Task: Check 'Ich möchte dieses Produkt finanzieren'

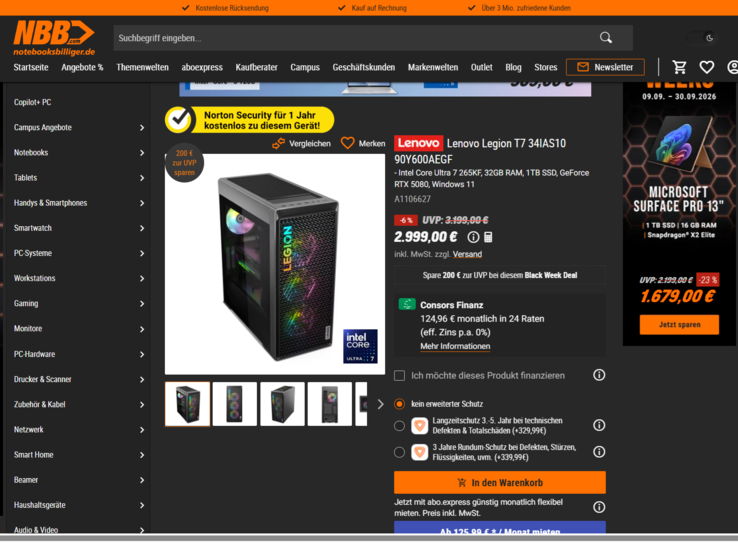Action: click(x=400, y=375)
